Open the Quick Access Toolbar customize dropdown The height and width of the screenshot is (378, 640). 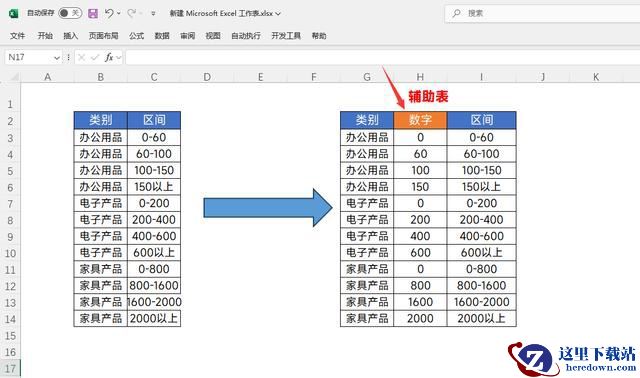(153, 13)
